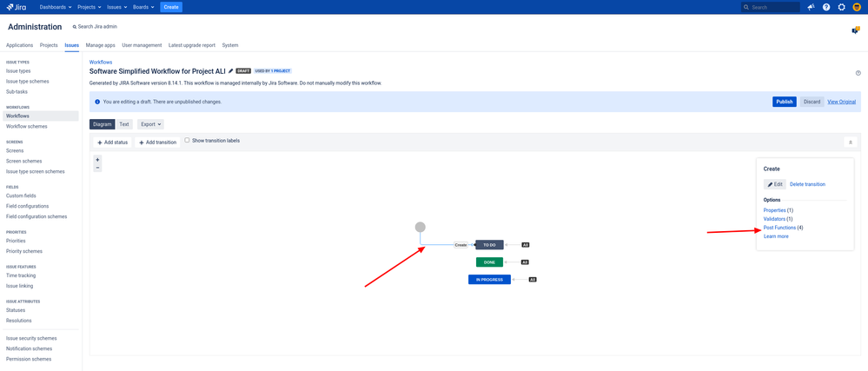
Task: Open the View Original link
Action: (841, 102)
